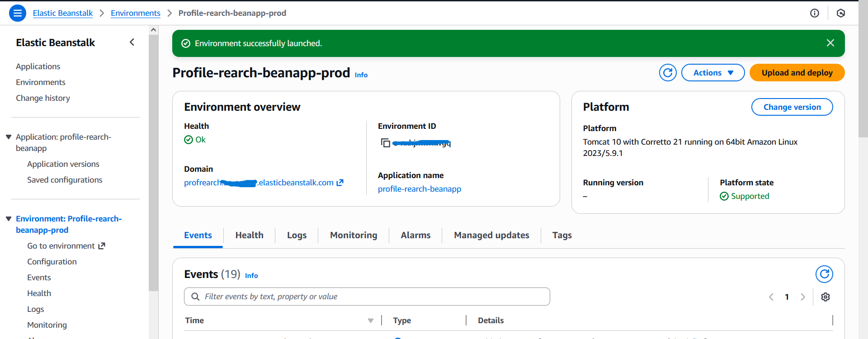Copy the Environment ID
868x339 pixels.
(x=386, y=143)
